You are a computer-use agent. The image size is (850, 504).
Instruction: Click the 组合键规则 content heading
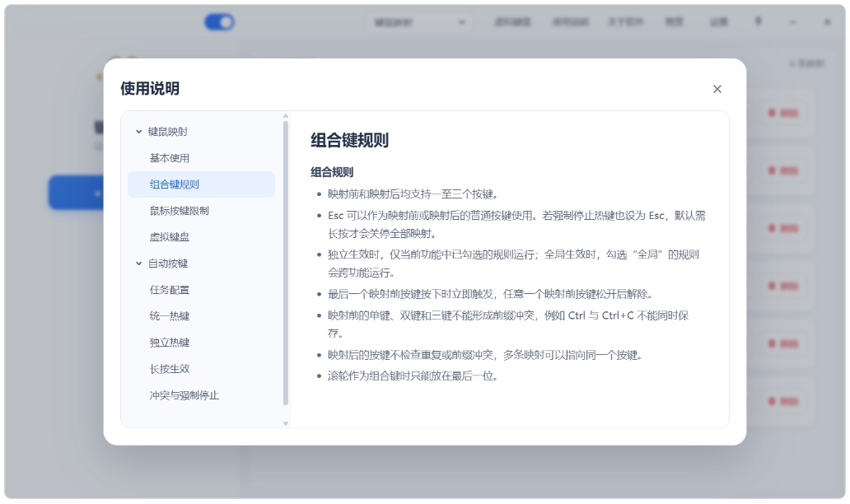[x=350, y=140]
